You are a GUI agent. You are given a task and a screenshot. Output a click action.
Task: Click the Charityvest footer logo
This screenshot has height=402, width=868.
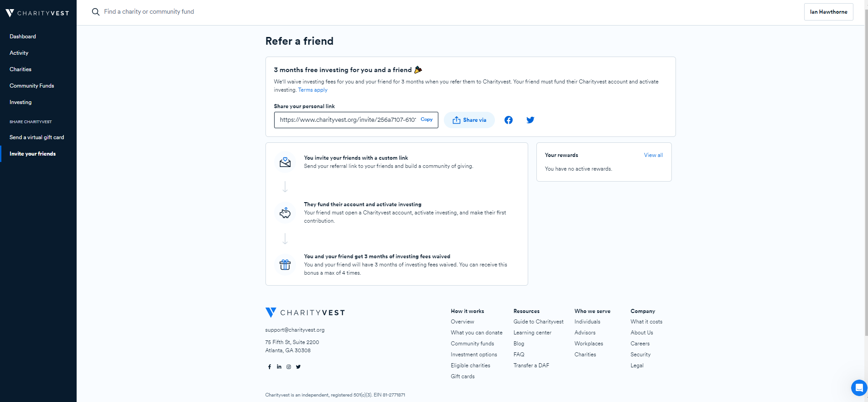305,313
